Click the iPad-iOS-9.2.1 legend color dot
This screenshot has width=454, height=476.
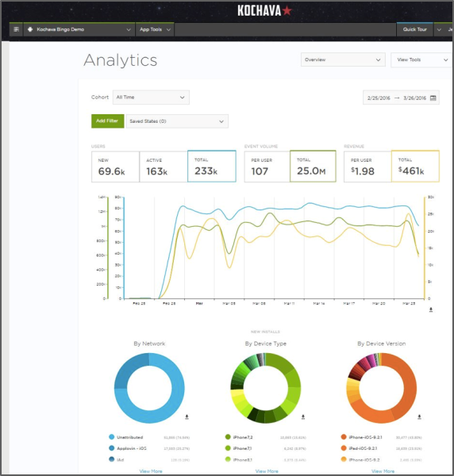[344, 448]
